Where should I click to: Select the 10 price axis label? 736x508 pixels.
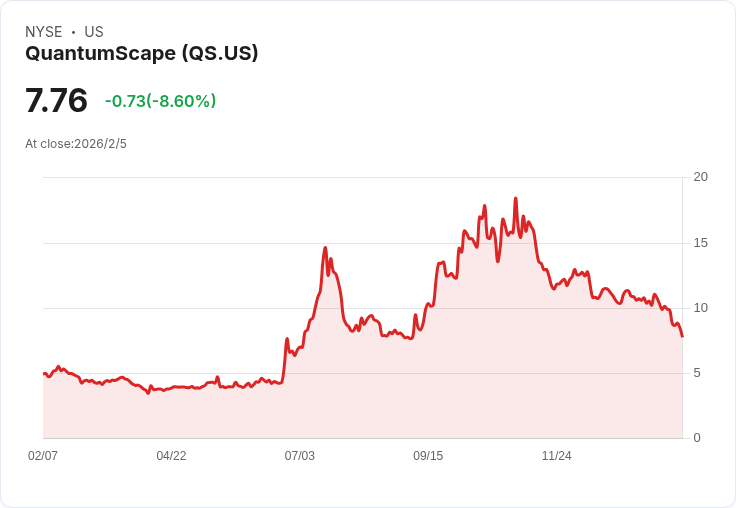point(700,308)
